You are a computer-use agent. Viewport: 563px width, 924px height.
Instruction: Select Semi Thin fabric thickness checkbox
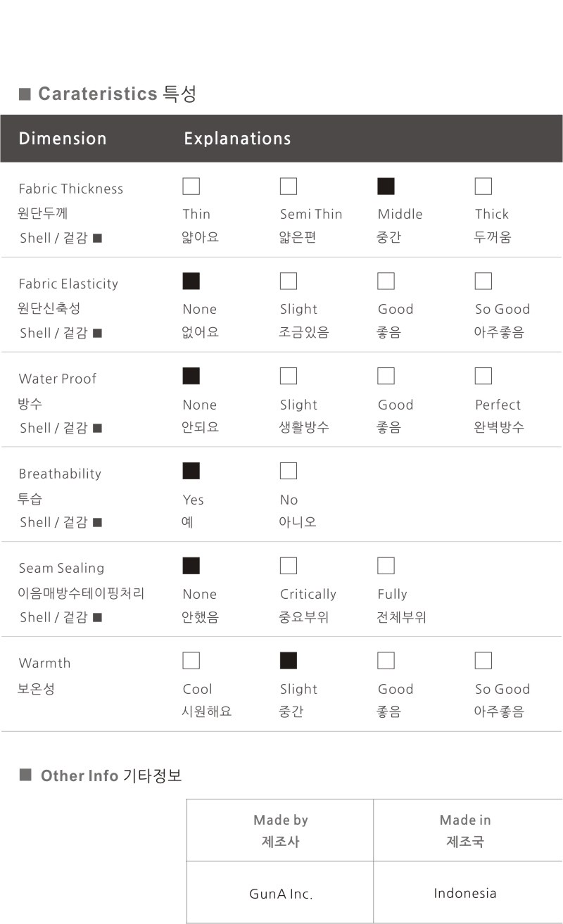click(x=289, y=186)
